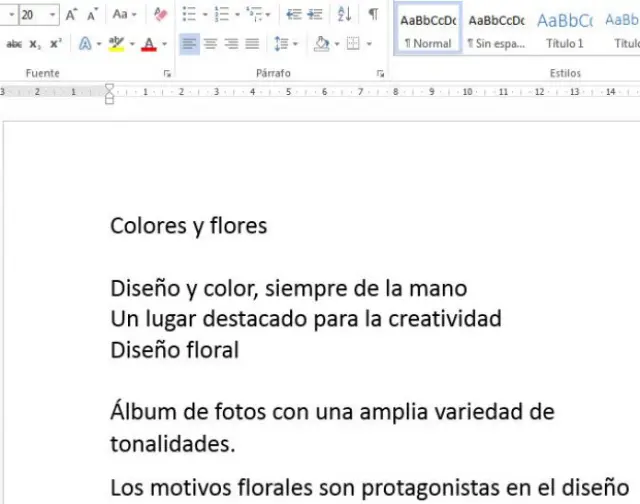
Task: Select the Normal style
Action: coord(427,29)
